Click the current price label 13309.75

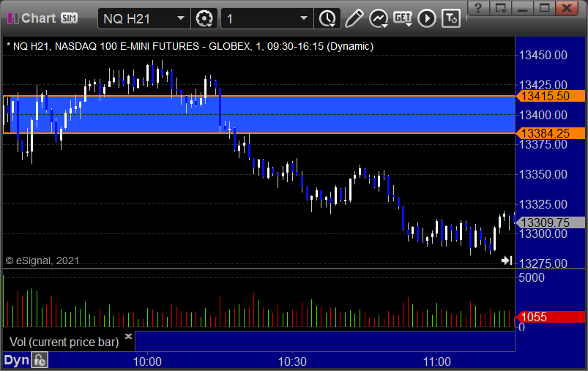(551, 222)
